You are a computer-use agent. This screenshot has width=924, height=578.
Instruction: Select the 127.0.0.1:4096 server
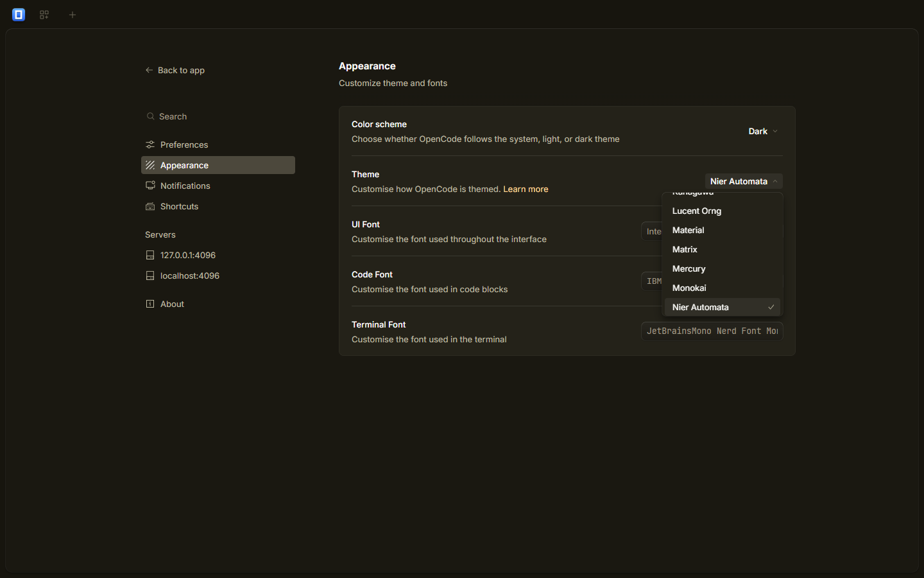(x=218, y=255)
